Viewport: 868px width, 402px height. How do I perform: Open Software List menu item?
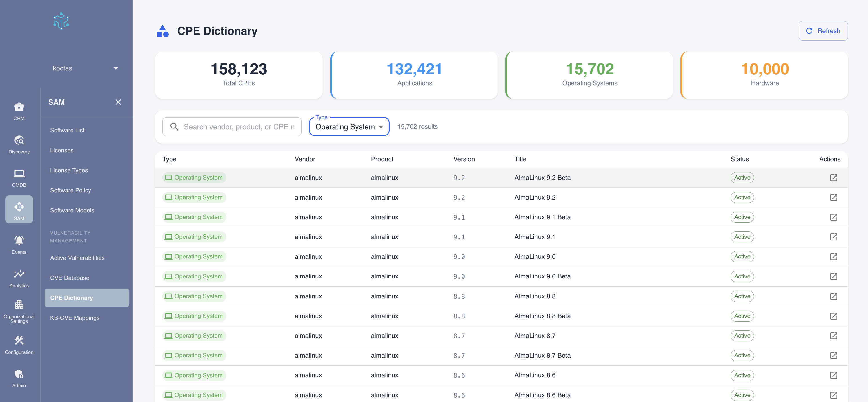[x=67, y=130]
